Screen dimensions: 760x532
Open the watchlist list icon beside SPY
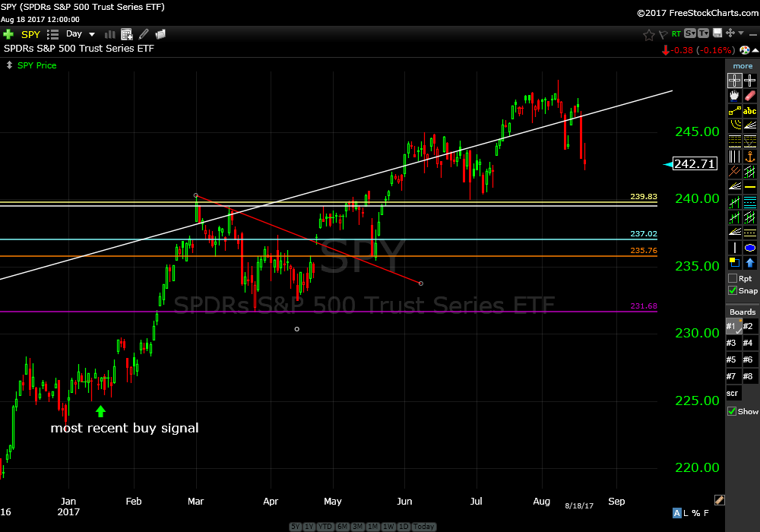(52, 34)
